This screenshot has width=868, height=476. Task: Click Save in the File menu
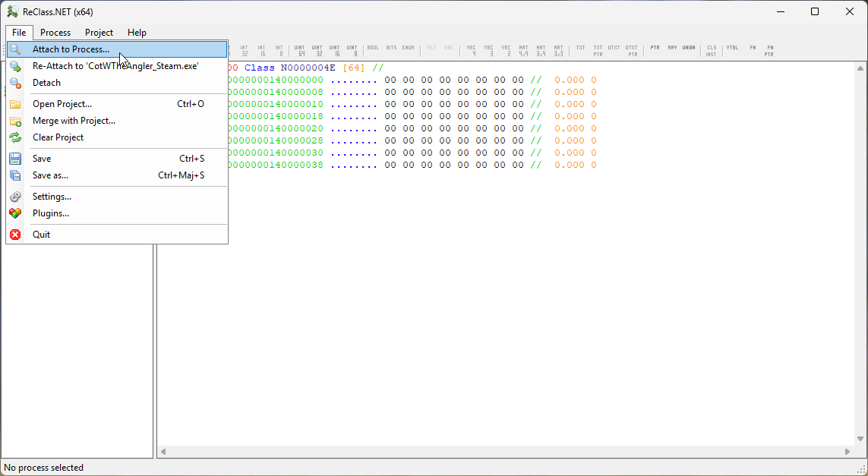[x=117, y=159]
